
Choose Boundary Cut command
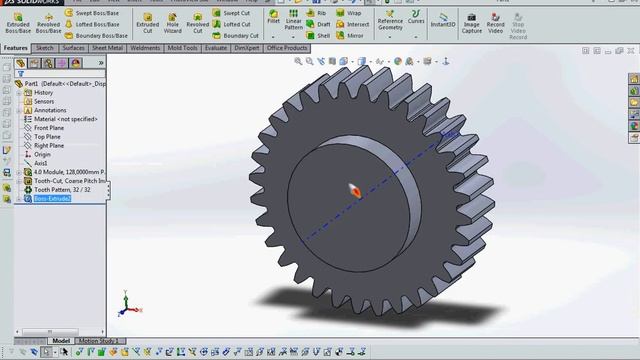coord(236,36)
